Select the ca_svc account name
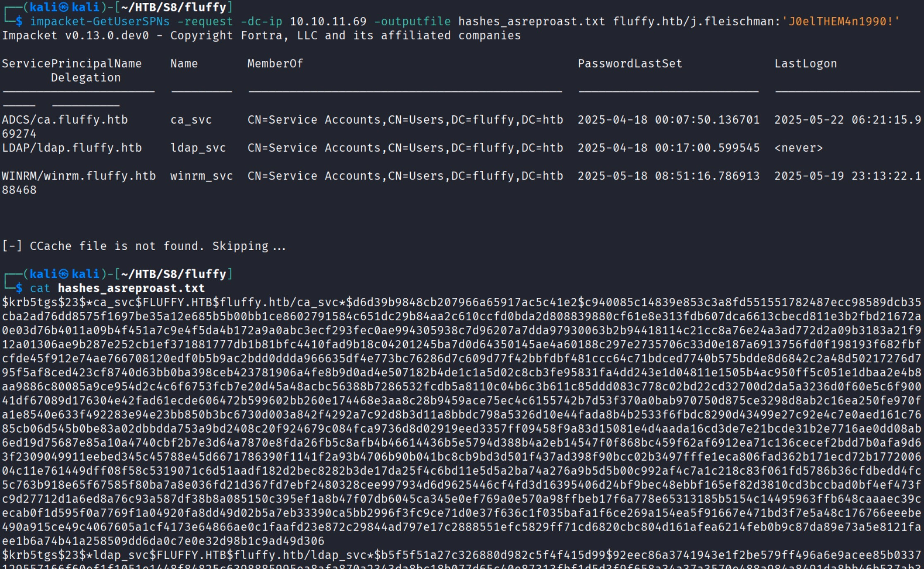 coord(191,119)
